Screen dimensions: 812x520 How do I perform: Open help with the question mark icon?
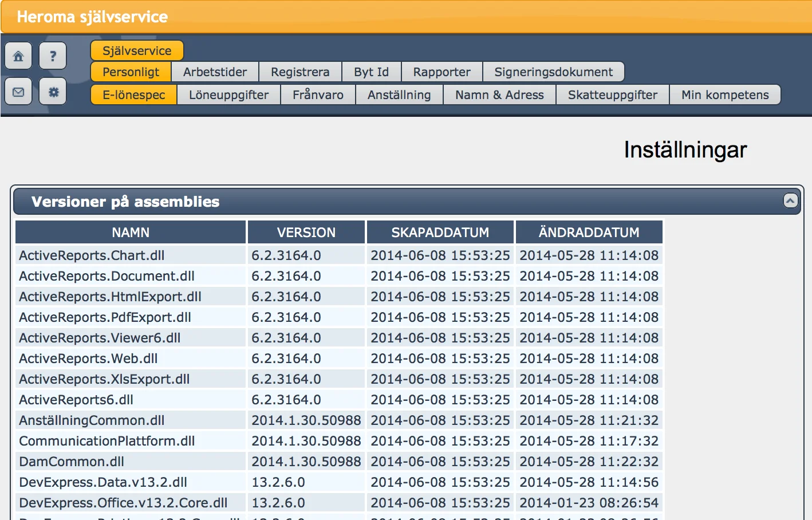(53, 56)
